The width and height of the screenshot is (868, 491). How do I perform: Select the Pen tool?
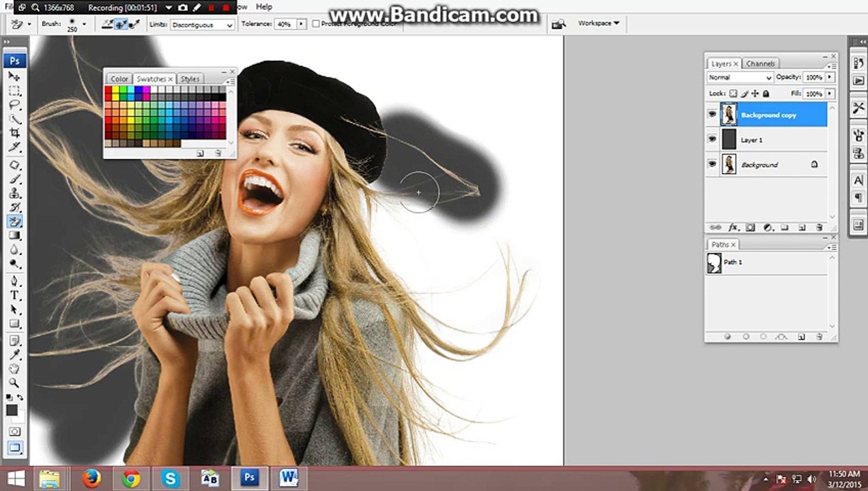[14, 281]
